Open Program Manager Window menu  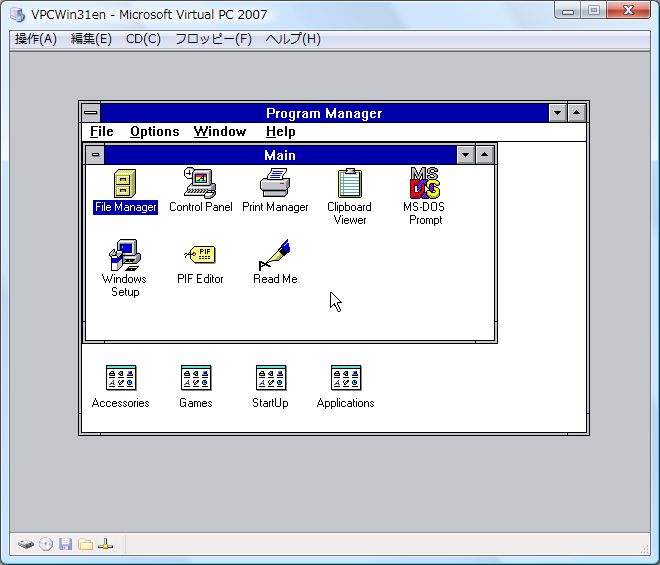click(220, 131)
